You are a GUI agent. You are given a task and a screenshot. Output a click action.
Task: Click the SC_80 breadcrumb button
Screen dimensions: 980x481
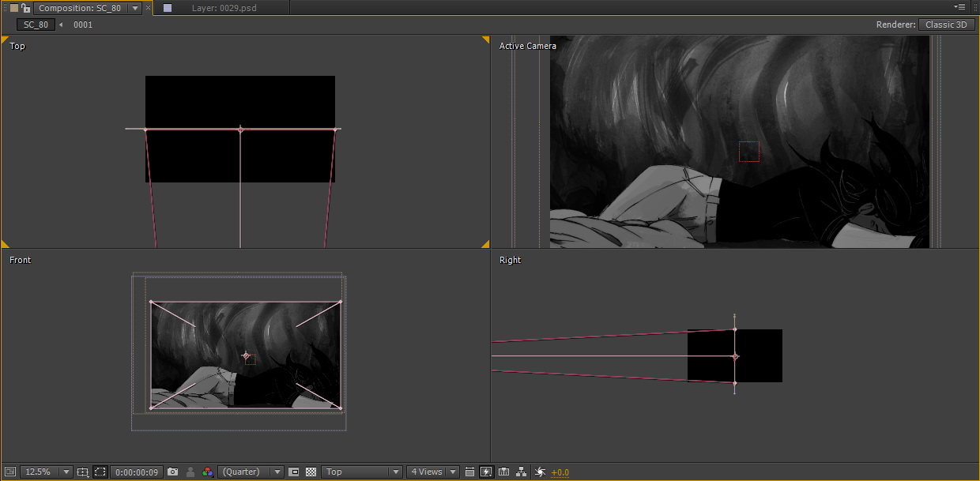point(36,24)
